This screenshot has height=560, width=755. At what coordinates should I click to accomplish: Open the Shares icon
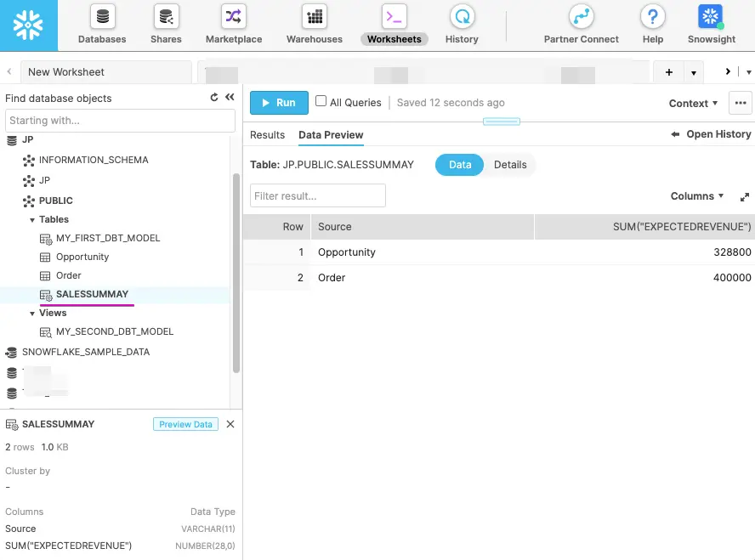coord(166,17)
